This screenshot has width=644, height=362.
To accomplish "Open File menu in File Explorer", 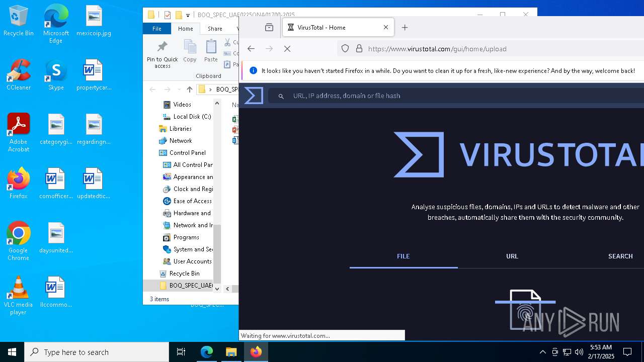I will (157, 29).
